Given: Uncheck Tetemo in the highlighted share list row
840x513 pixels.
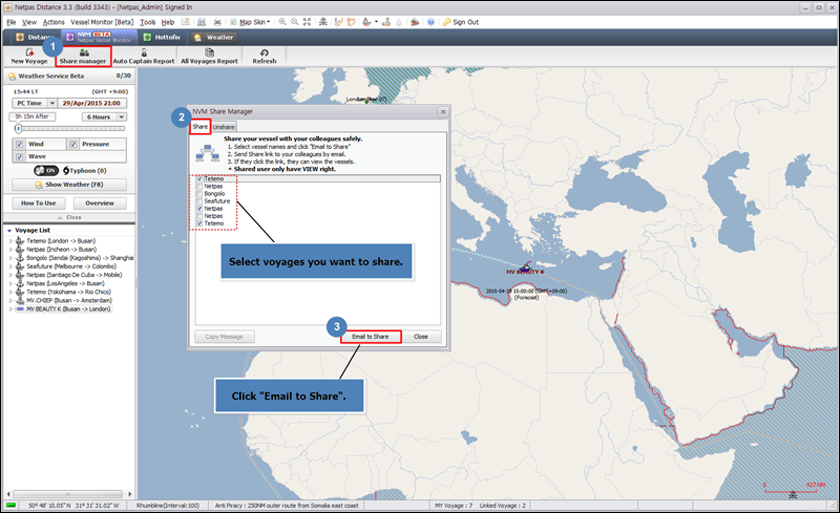Looking at the screenshot, I should [199, 178].
